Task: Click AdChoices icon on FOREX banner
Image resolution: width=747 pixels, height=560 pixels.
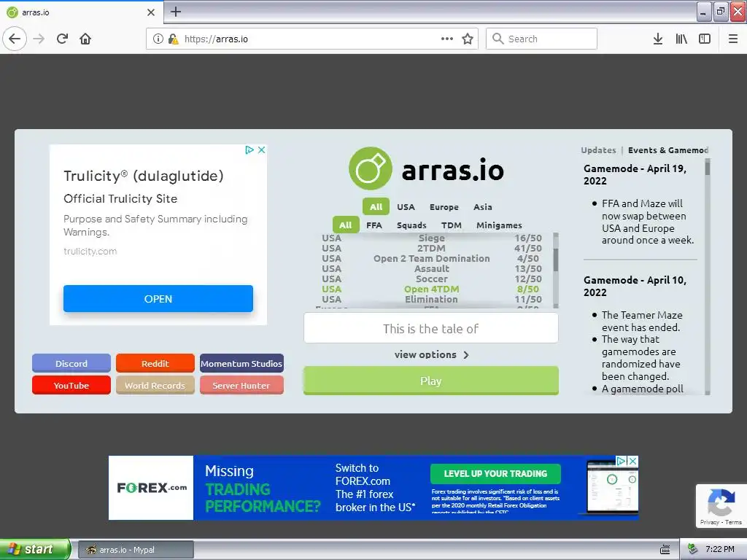Action: pyautogui.click(x=622, y=461)
